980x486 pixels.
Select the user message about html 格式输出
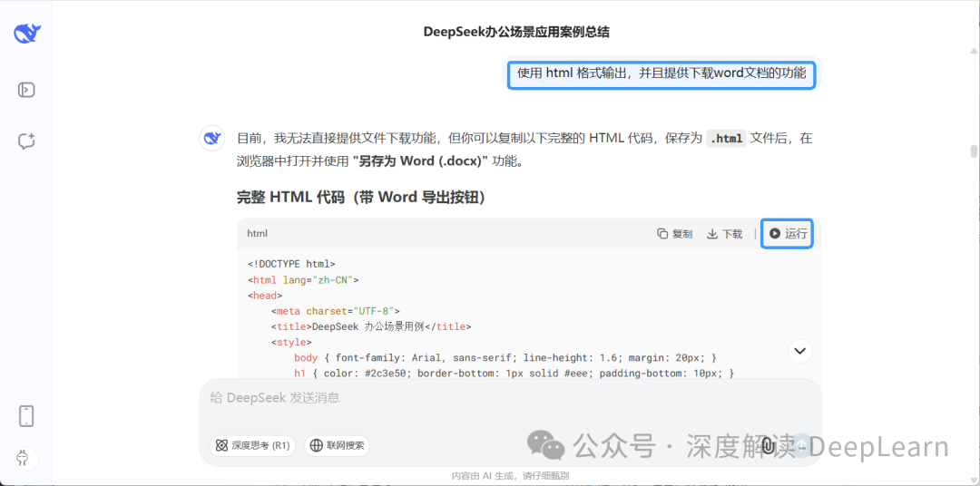pyautogui.click(x=661, y=73)
